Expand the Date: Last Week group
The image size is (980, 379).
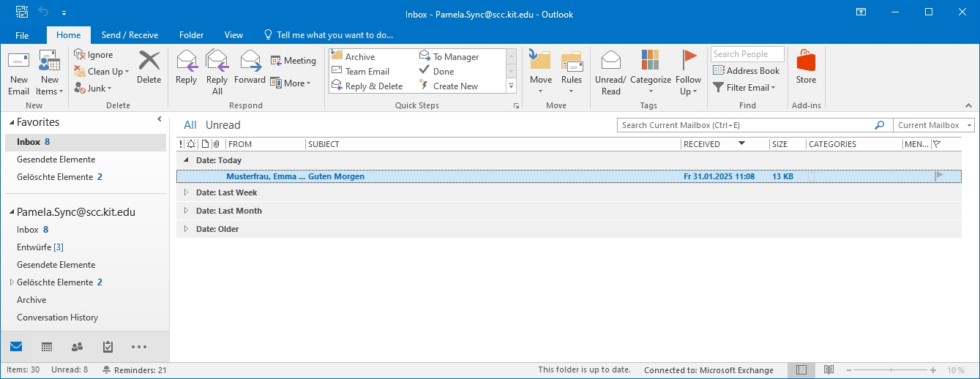[186, 193]
